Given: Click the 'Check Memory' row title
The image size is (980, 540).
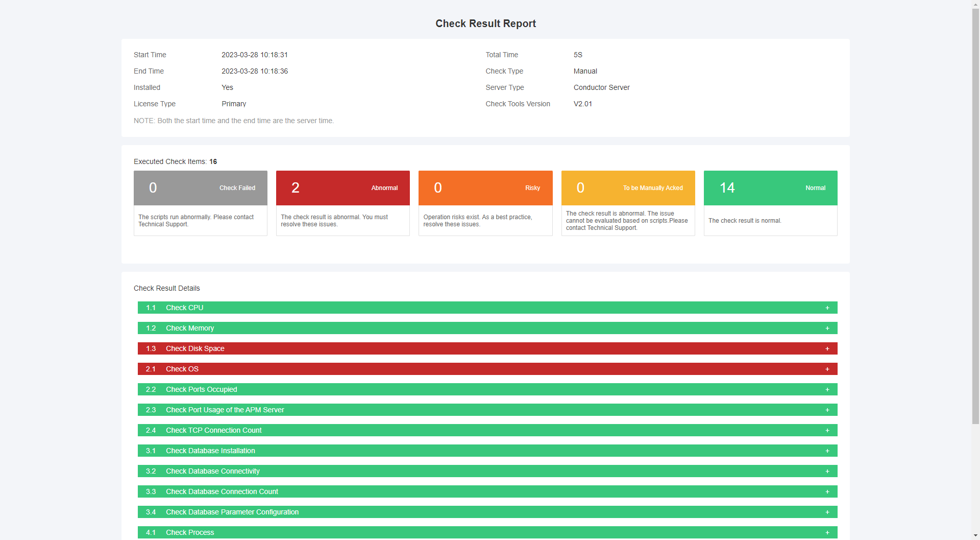Looking at the screenshot, I should (x=190, y=328).
